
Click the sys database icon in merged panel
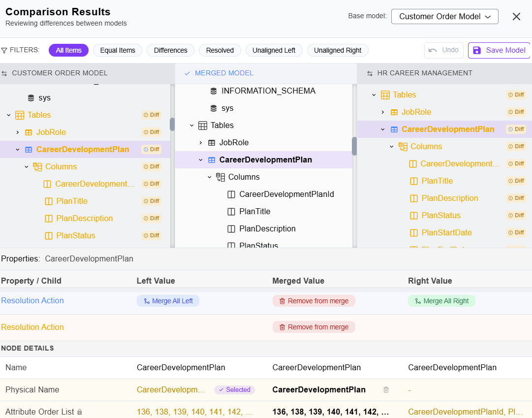[214, 108]
